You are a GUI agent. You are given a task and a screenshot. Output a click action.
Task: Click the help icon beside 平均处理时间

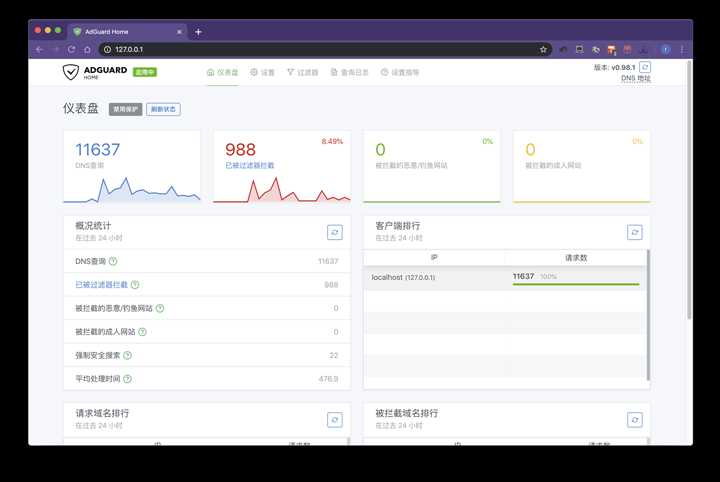tap(128, 379)
